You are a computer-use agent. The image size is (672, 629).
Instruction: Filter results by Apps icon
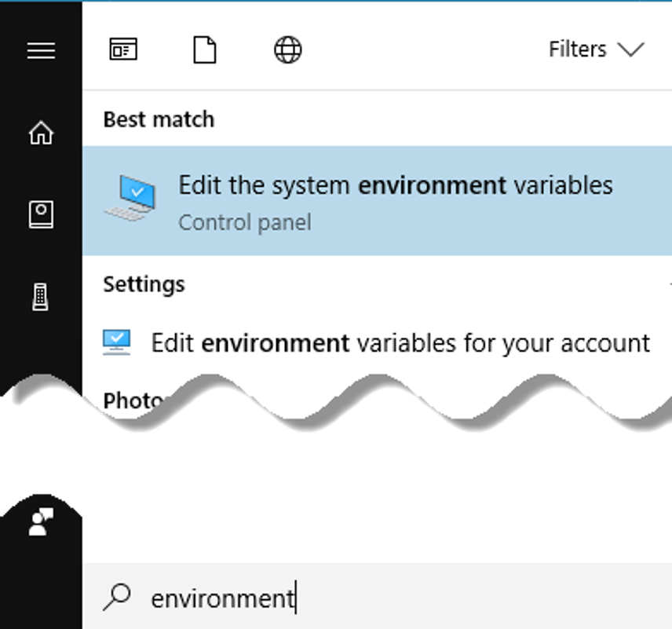[122, 50]
